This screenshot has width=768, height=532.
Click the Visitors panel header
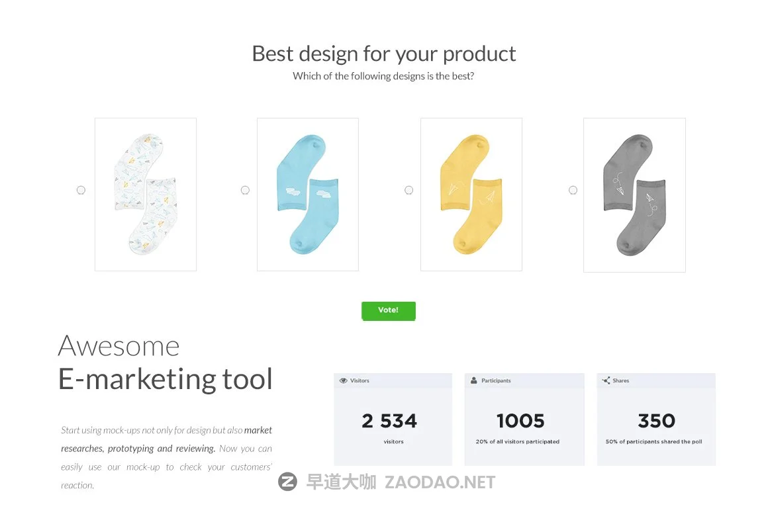pyautogui.click(x=393, y=381)
